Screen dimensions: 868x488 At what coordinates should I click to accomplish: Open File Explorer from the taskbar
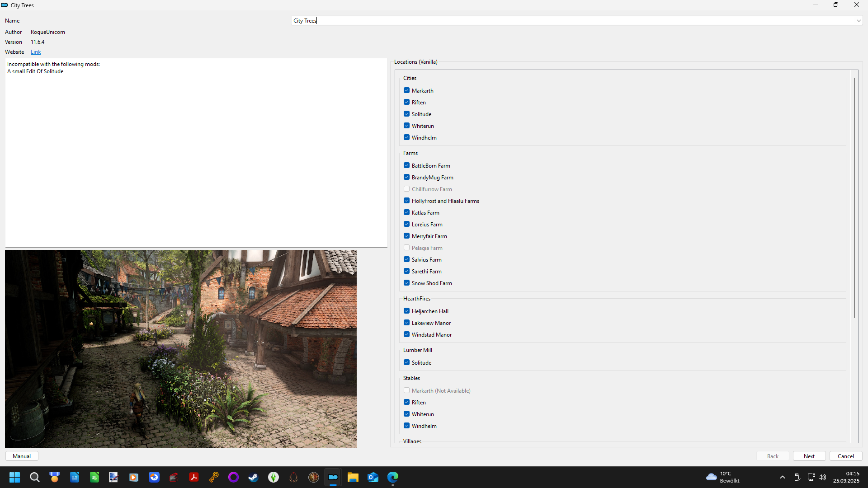coord(353,477)
